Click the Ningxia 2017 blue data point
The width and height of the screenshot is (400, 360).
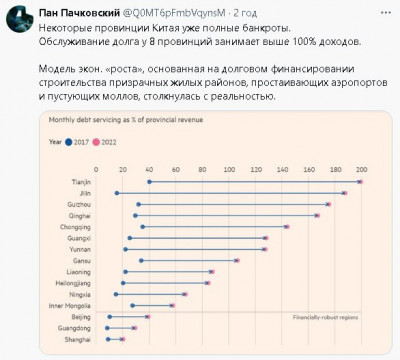coord(116,294)
